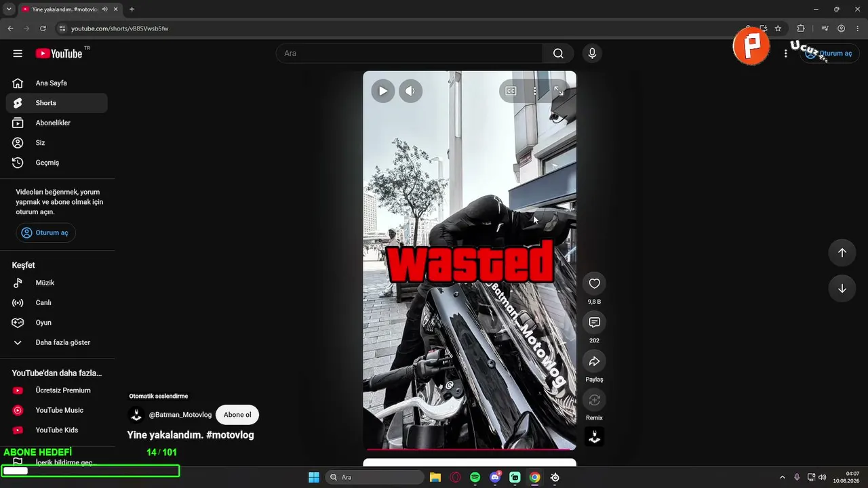Browse Müzik in Keşfet
The image size is (868, 488).
(x=57, y=283)
